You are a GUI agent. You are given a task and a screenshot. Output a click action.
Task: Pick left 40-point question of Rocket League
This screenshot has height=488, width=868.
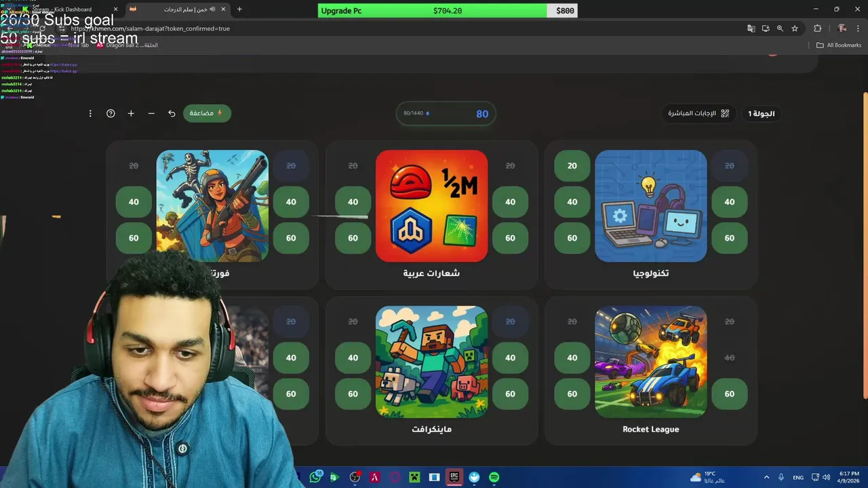pyautogui.click(x=572, y=358)
